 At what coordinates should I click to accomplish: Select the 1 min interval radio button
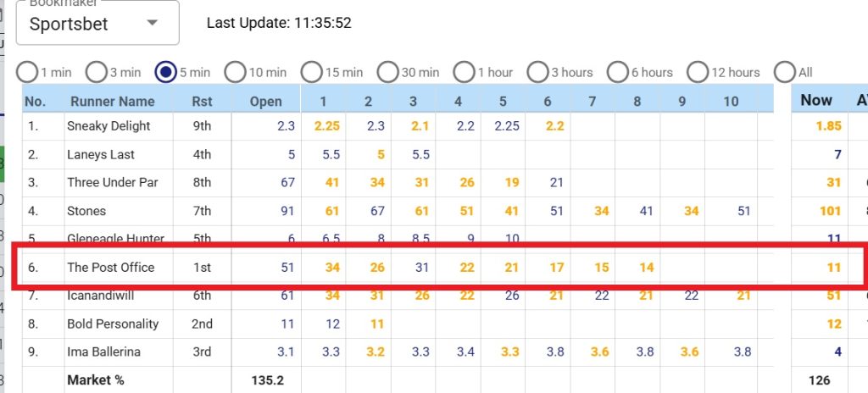point(28,73)
